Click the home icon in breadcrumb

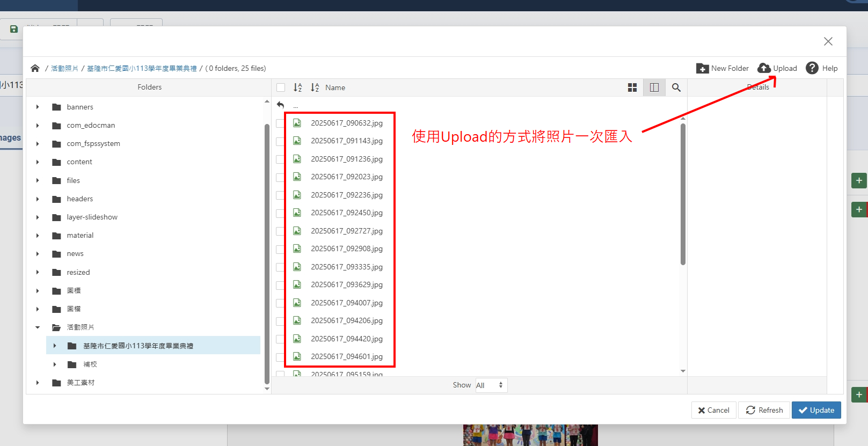coord(35,68)
